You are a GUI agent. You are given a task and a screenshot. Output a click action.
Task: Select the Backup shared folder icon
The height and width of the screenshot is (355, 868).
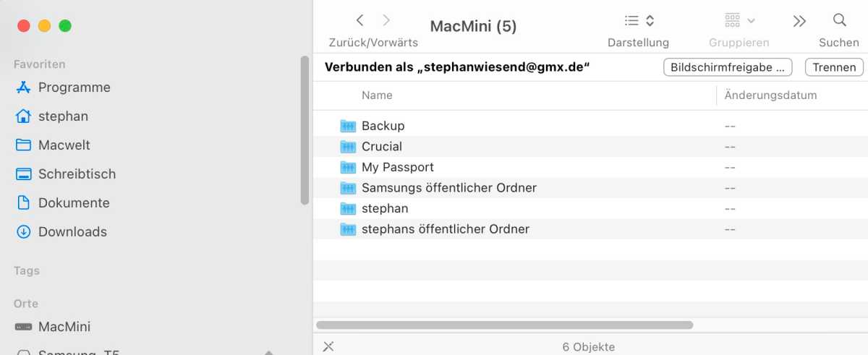348,126
